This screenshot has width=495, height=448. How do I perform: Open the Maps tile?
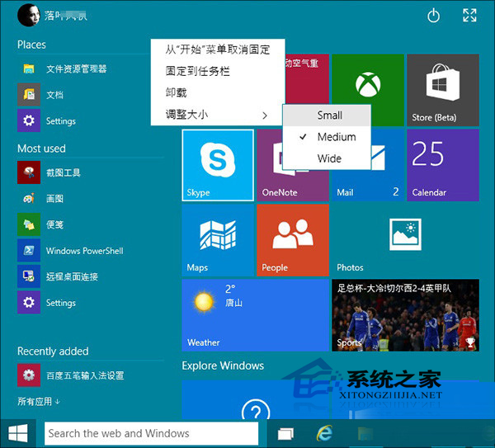pos(218,240)
